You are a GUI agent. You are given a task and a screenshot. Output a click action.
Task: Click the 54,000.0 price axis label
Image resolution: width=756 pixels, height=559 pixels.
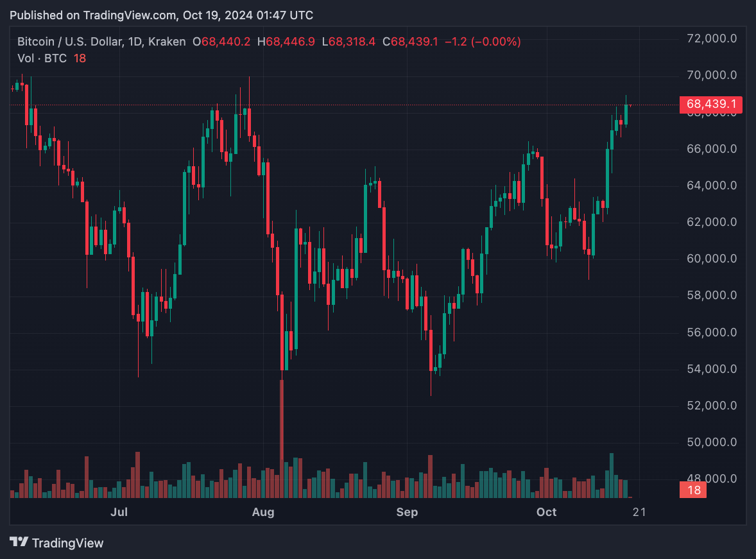[x=712, y=369]
